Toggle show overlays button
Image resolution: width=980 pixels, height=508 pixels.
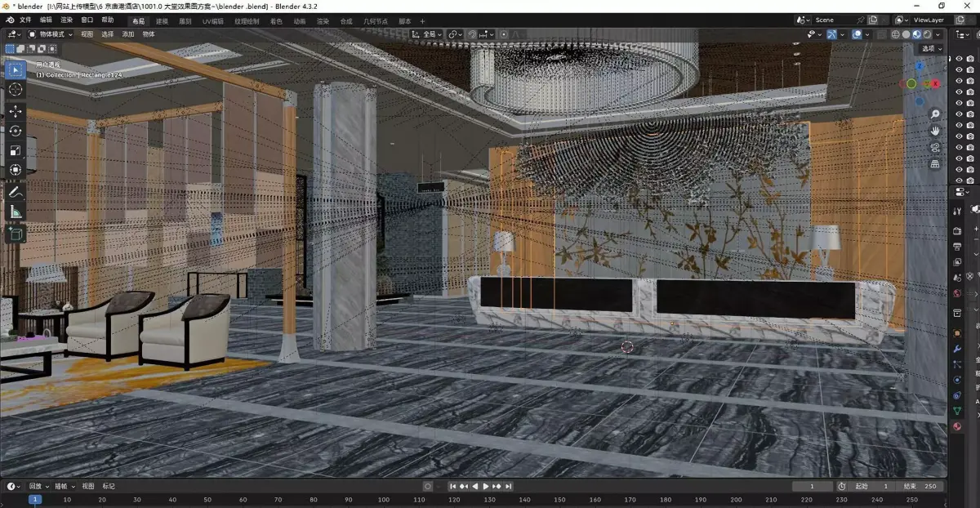point(857,34)
